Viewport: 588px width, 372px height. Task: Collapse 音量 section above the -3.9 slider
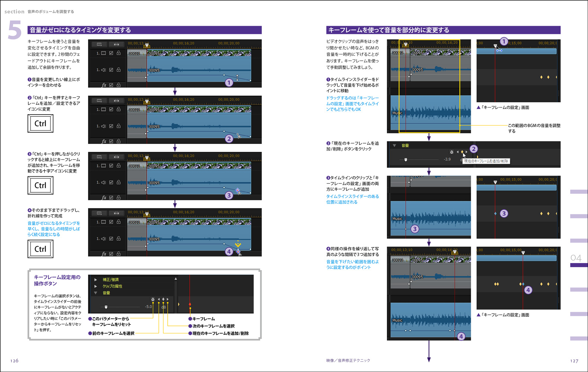click(394, 145)
